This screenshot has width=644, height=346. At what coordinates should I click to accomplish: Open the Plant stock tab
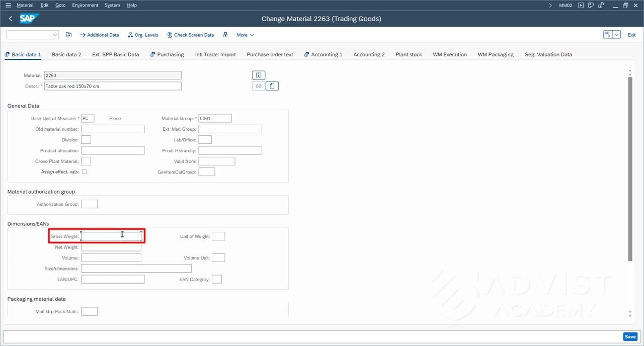(409, 54)
